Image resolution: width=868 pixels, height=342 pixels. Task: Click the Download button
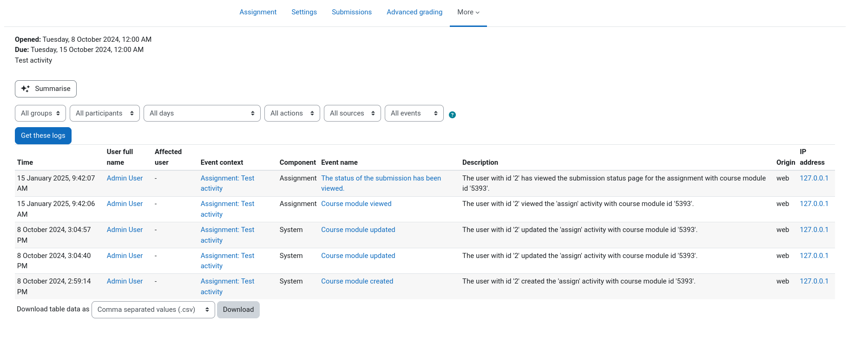(x=238, y=310)
